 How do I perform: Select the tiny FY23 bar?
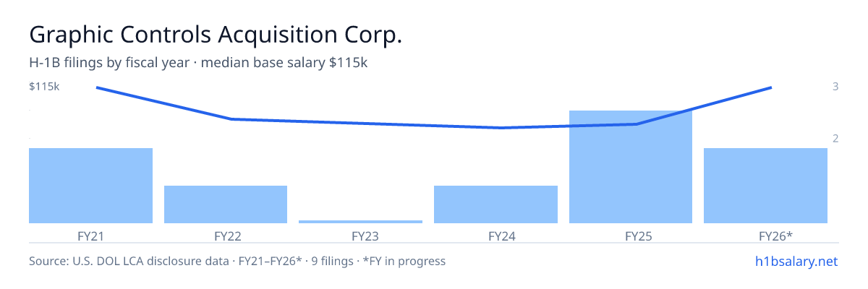[360, 222]
